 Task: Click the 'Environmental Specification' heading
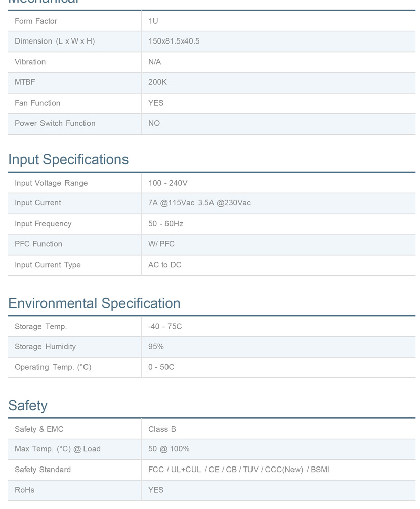click(x=94, y=303)
